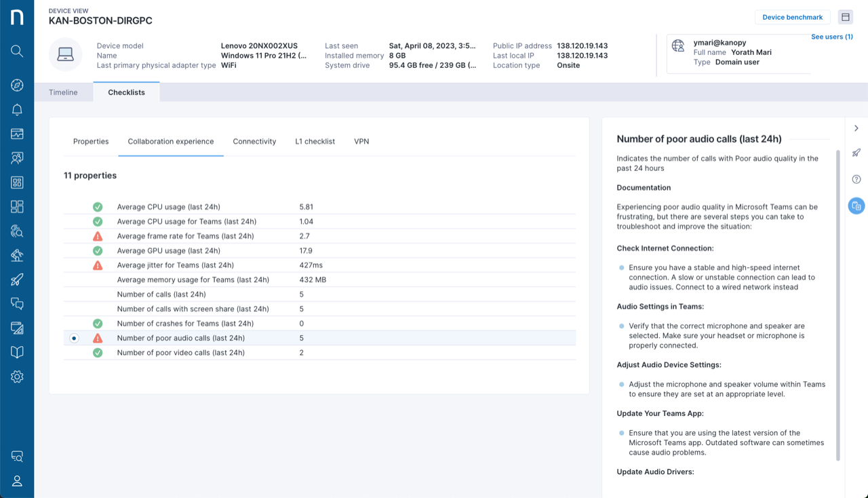Switch to the Properties tab
868x498 pixels.
(91, 141)
